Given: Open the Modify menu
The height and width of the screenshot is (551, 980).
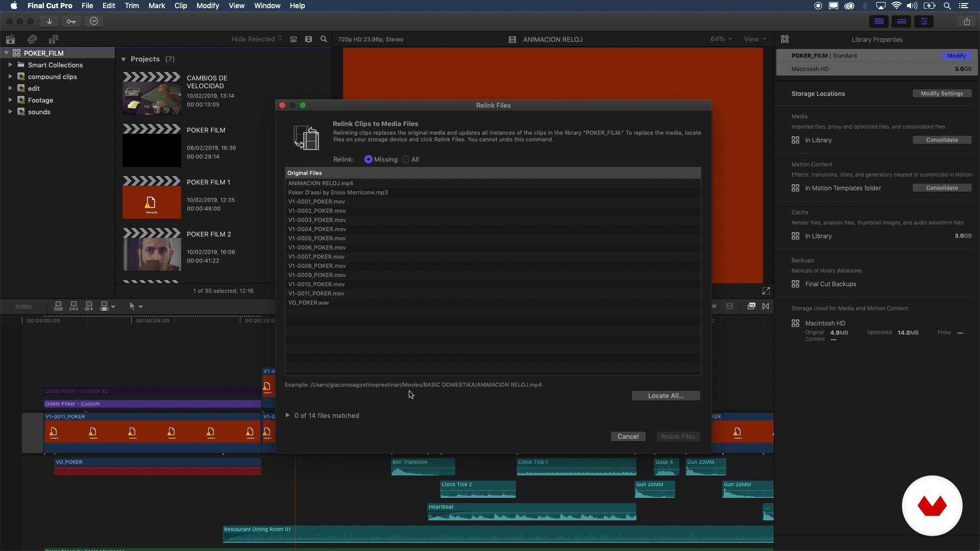Looking at the screenshot, I should [x=208, y=6].
